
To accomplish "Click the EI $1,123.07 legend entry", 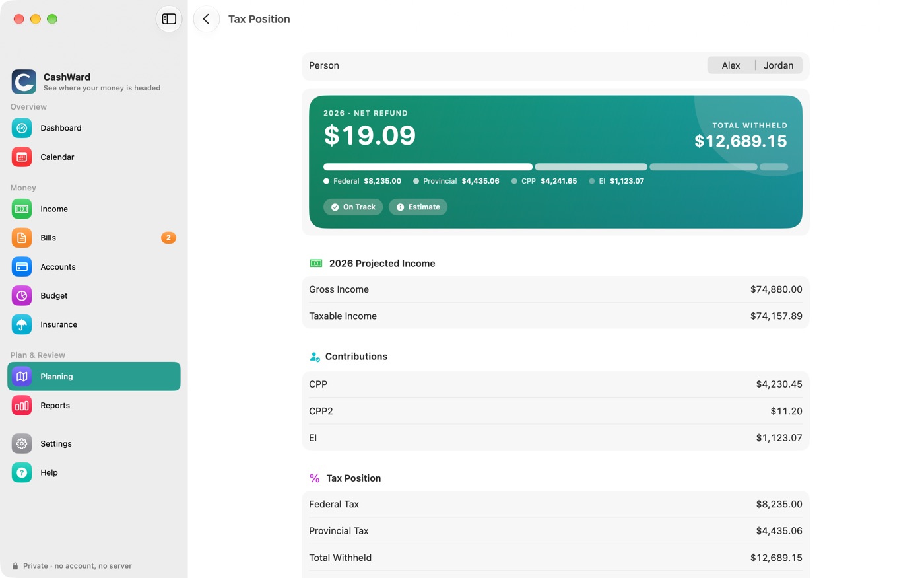I will [616, 181].
